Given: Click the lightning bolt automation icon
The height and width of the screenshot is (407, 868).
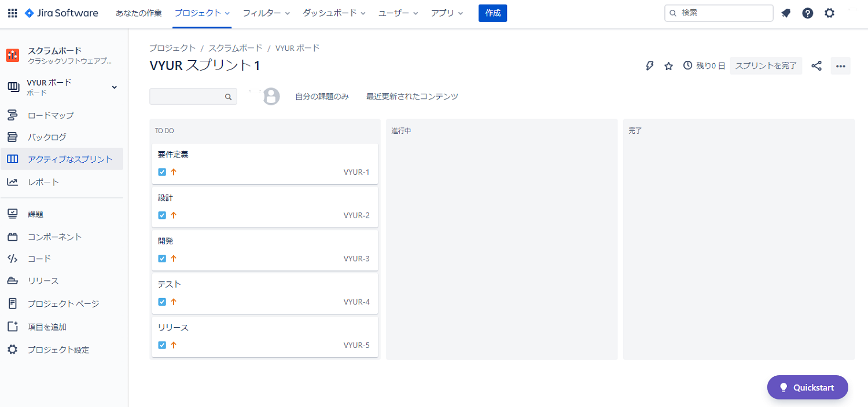Looking at the screenshot, I should pos(650,66).
